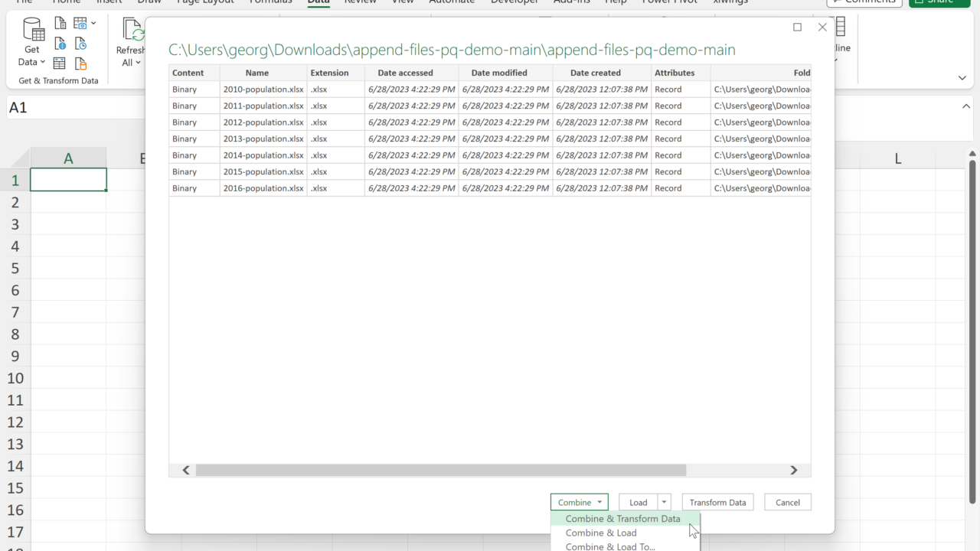Select row 15 header
Viewport: 980px width, 551px height.
click(x=15, y=488)
